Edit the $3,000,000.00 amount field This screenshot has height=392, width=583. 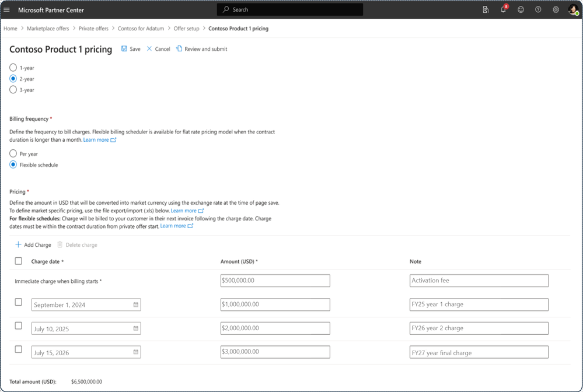(275, 352)
